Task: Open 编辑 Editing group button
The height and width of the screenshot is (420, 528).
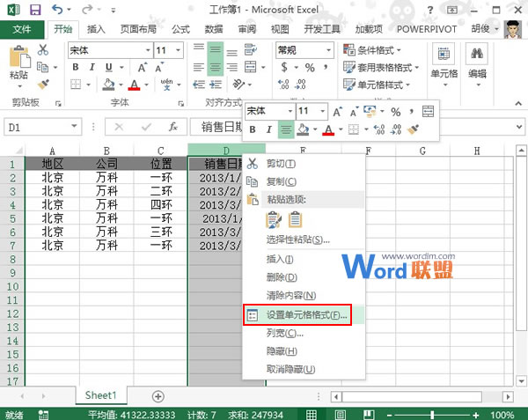Action: point(477,66)
